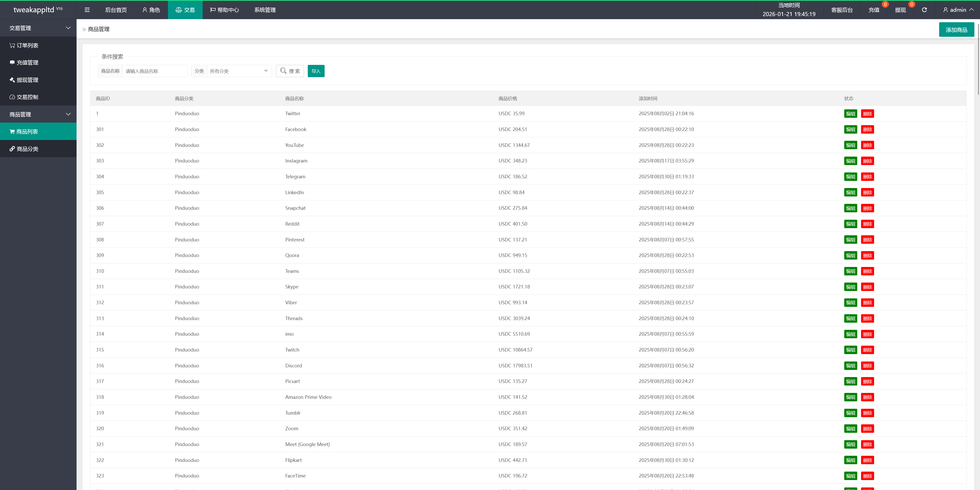Open 订单列表 with cart icon

click(24, 45)
